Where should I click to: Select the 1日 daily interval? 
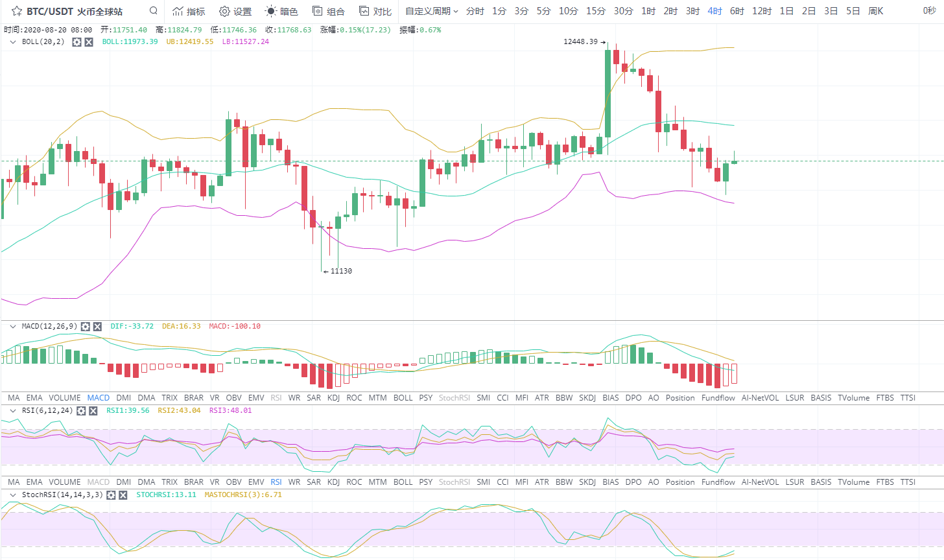tap(786, 11)
